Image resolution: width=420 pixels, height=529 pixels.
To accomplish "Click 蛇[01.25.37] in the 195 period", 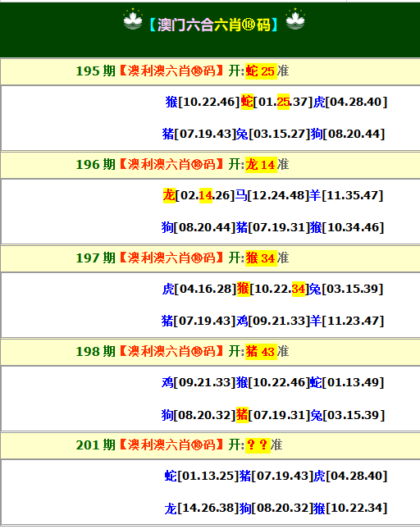I will pyautogui.click(x=277, y=102).
